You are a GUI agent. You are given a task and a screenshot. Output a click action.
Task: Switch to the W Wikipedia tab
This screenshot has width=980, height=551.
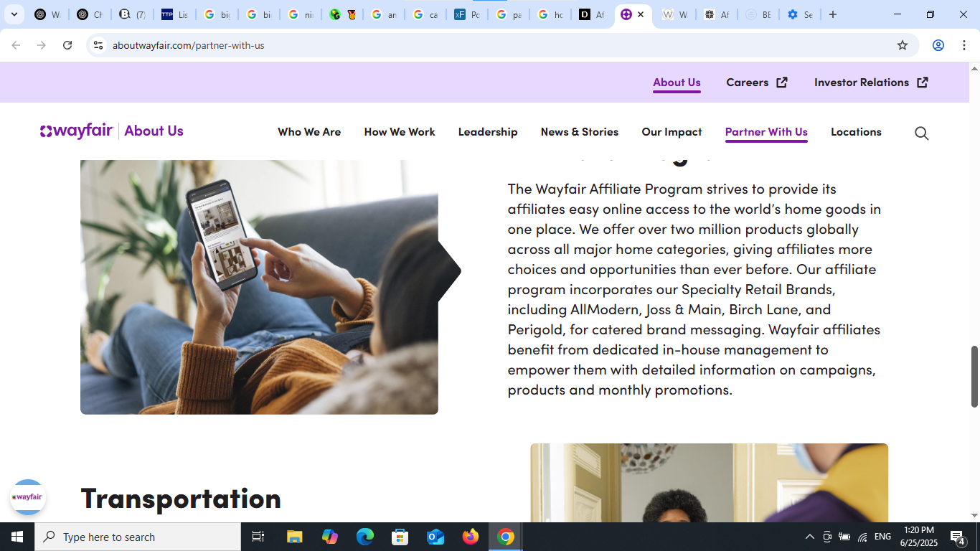674,14
